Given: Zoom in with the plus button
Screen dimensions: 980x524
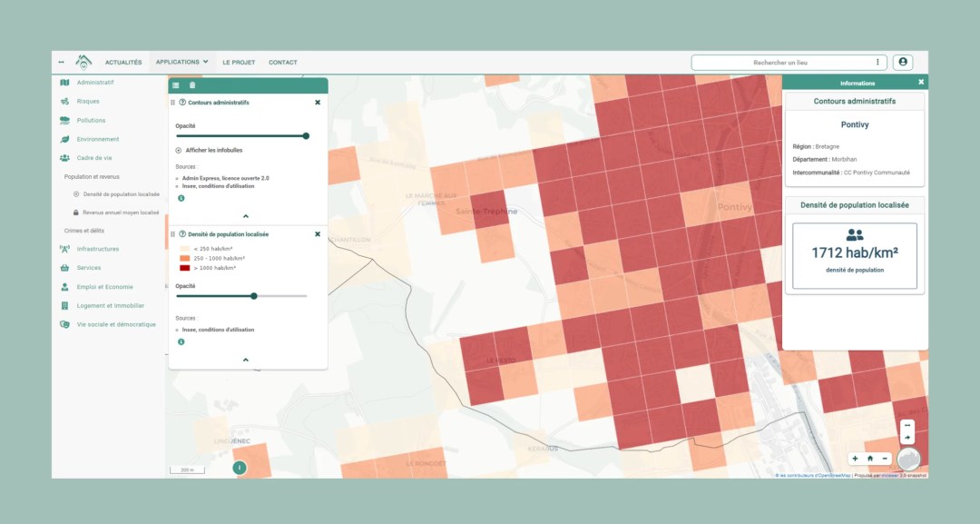Looking at the screenshot, I should point(855,459).
